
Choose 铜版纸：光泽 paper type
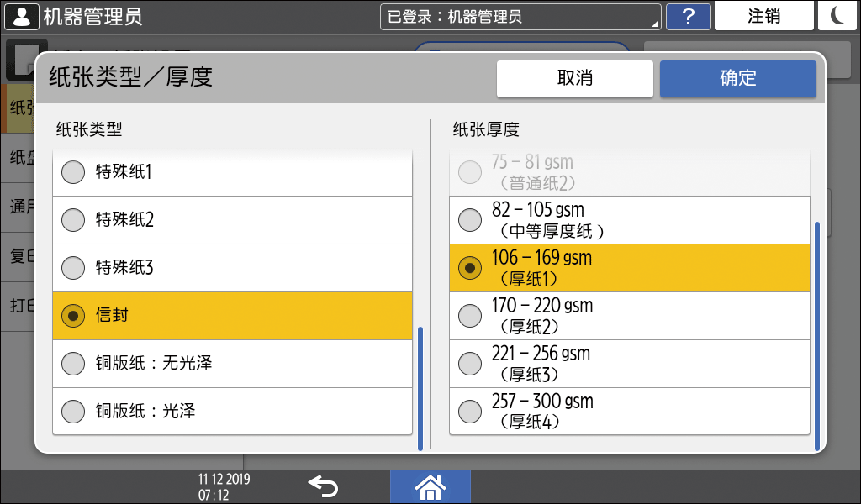click(232, 412)
